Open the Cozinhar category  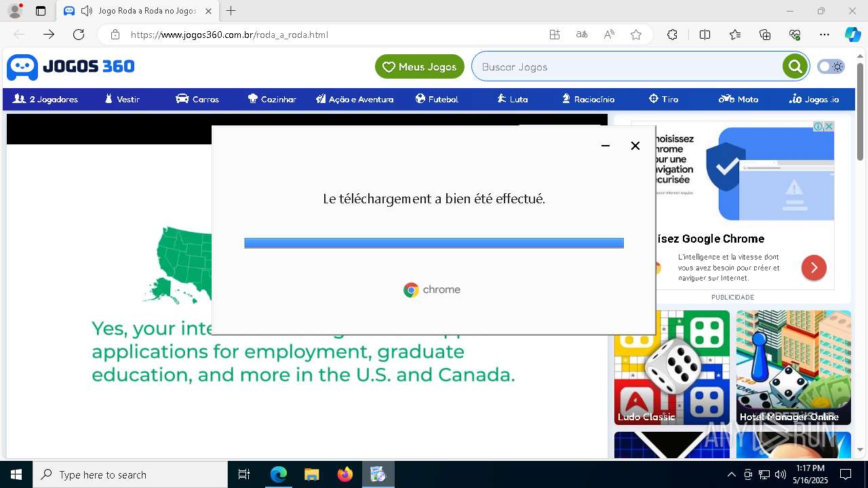(x=272, y=99)
